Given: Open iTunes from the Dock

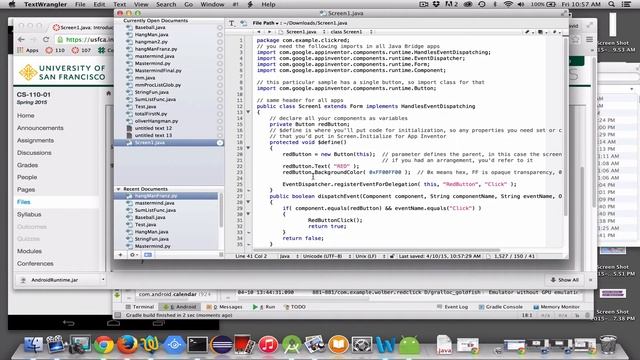Looking at the screenshot, I should [268, 345].
